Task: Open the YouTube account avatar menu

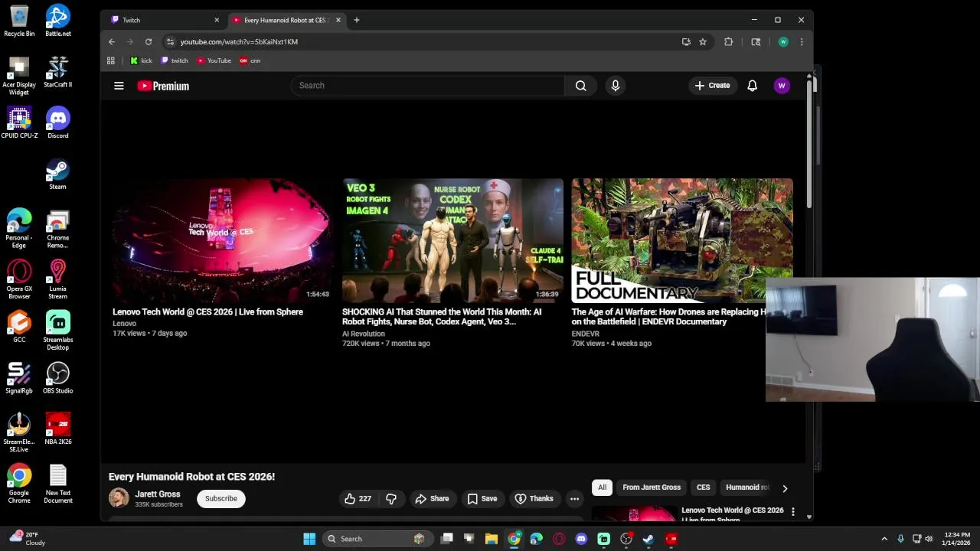Action: pos(782,86)
